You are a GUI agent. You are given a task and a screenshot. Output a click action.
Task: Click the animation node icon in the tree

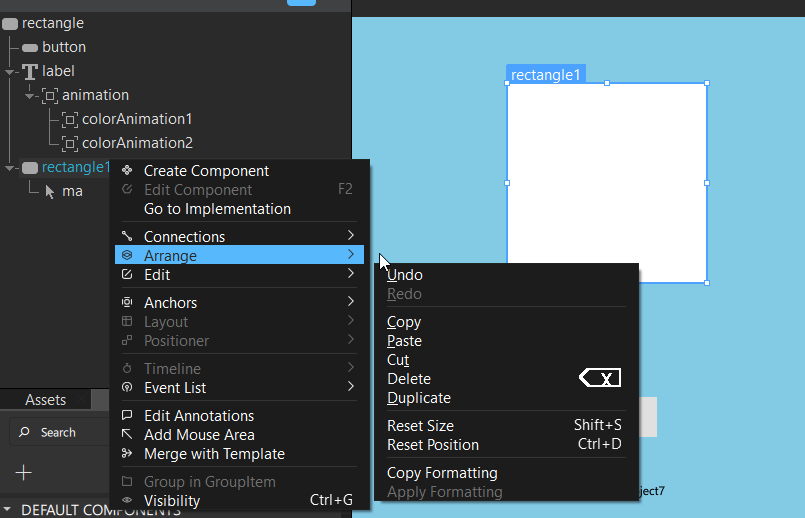coord(50,95)
